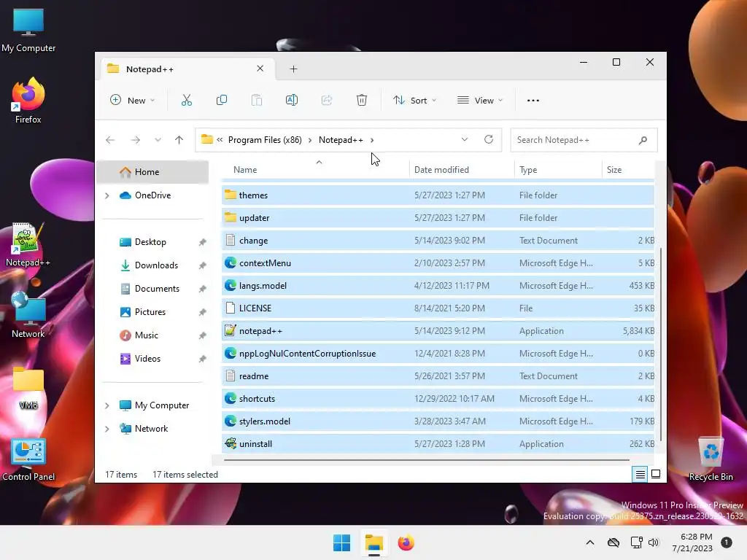Click the Copy icon in toolbar
The height and width of the screenshot is (560, 747).
click(x=222, y=101)
